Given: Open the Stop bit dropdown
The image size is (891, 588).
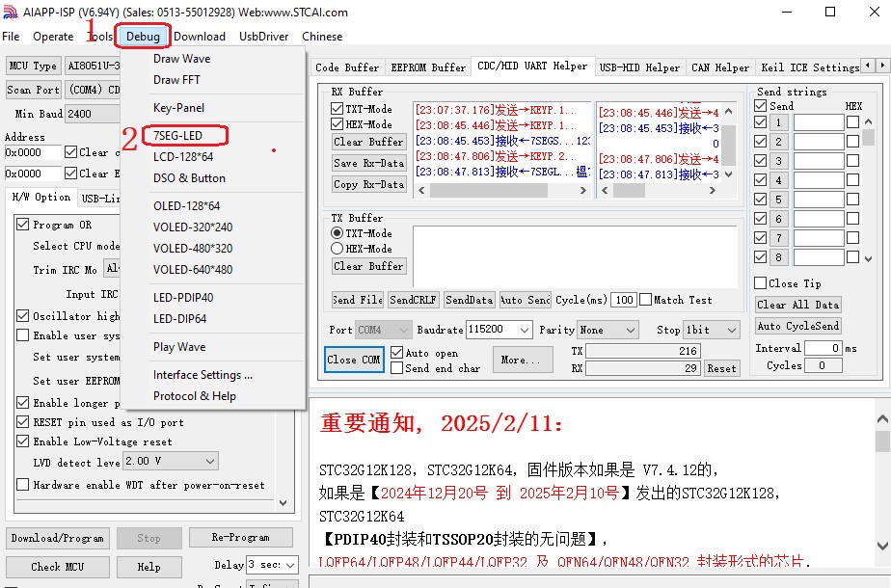Looking at the screenshot, I should [x=712, y=330].
